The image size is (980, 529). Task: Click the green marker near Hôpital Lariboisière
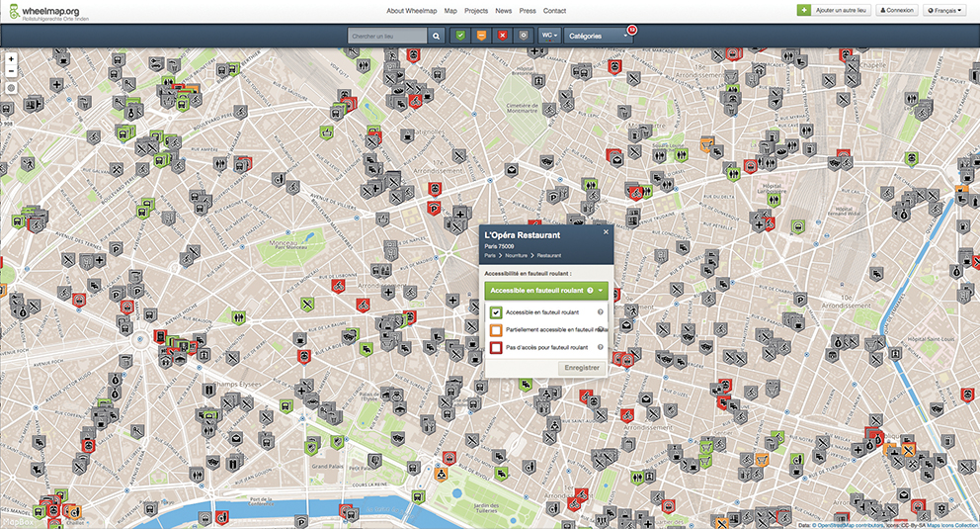pyautogui.click(x=774, y=200)
